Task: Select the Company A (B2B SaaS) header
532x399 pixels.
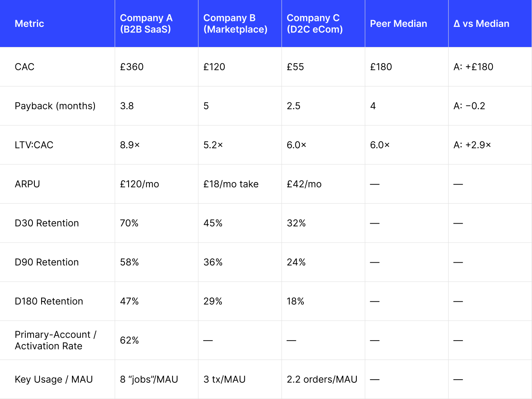Action: (146, 24)
